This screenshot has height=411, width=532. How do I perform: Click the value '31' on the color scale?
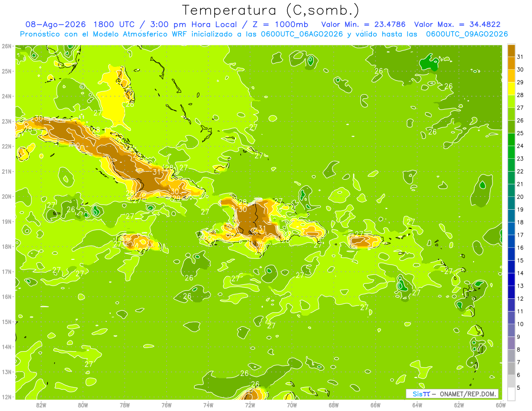(x=520, y=57)
